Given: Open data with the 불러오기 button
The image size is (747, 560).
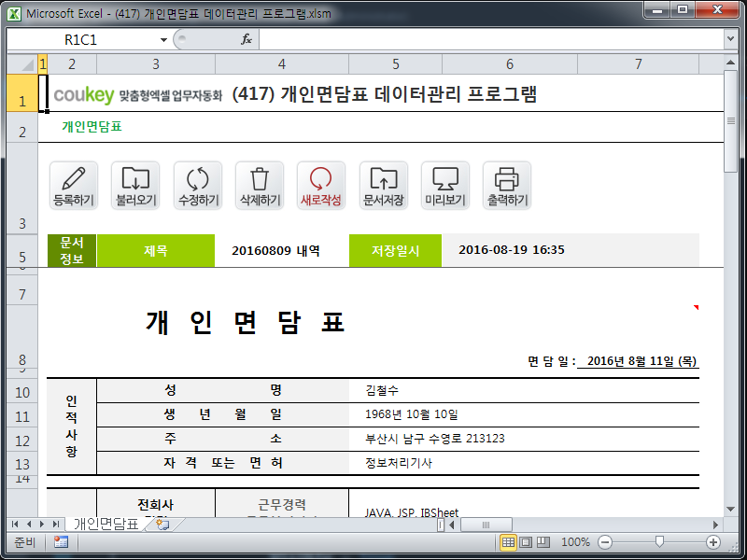Looking at the screenshot, I should pyautogui.click(x=135, y=186).
